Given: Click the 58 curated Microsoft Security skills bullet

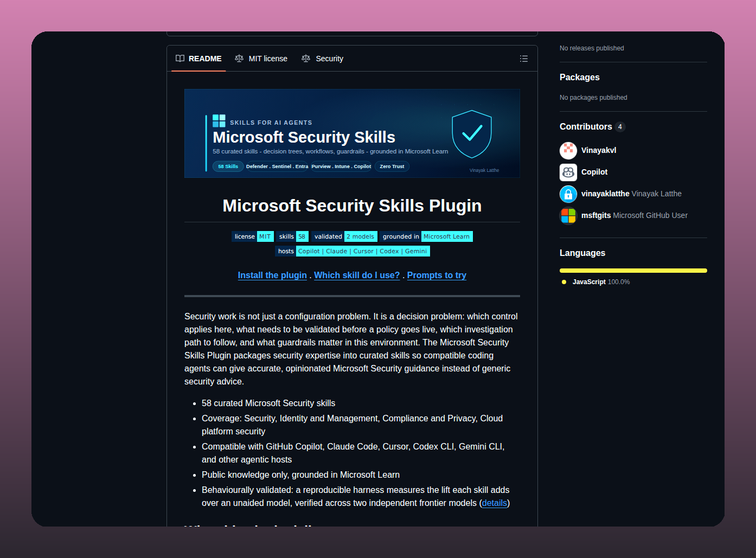Looking at the screenshot, I should click(x=268, y=403).
